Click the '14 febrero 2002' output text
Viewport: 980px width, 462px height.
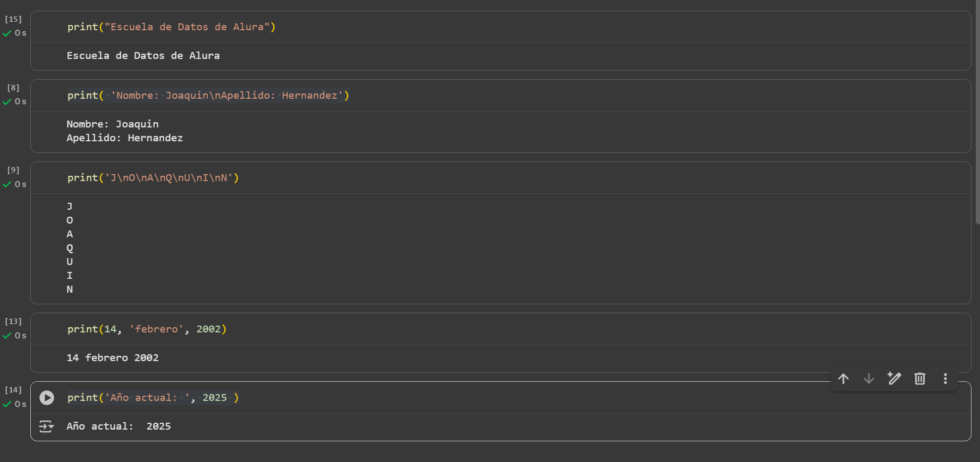(113, 358)
